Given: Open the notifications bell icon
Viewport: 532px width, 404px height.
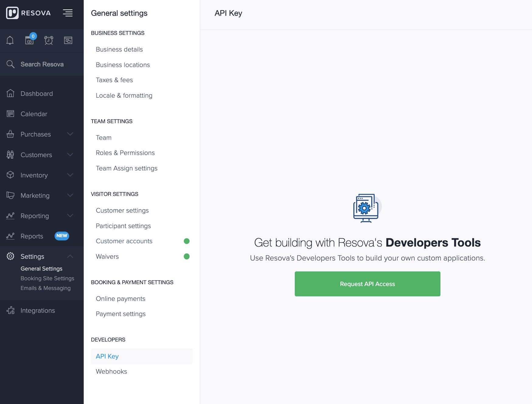Looking at the screenshot, I should coord(10,40).
